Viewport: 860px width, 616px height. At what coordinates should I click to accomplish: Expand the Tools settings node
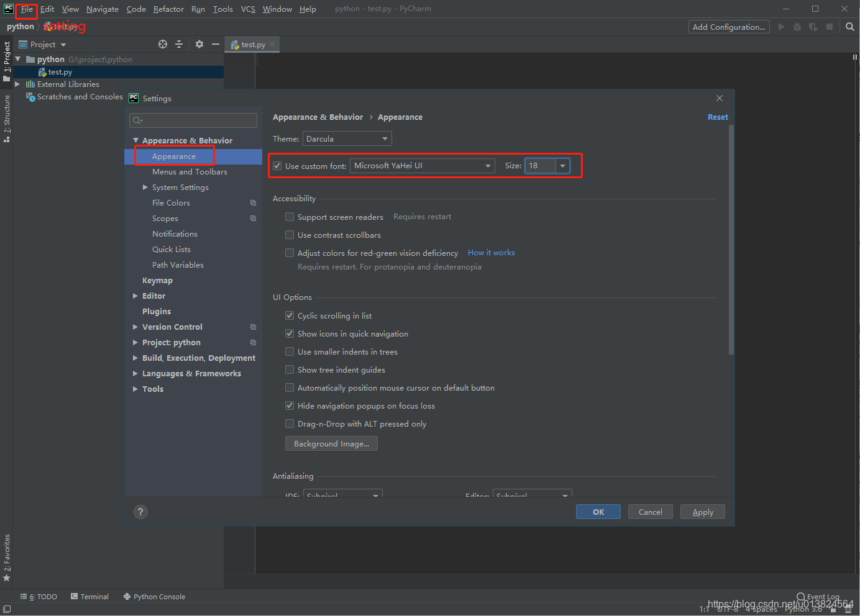pyautogui.click(x=135, y=389)
